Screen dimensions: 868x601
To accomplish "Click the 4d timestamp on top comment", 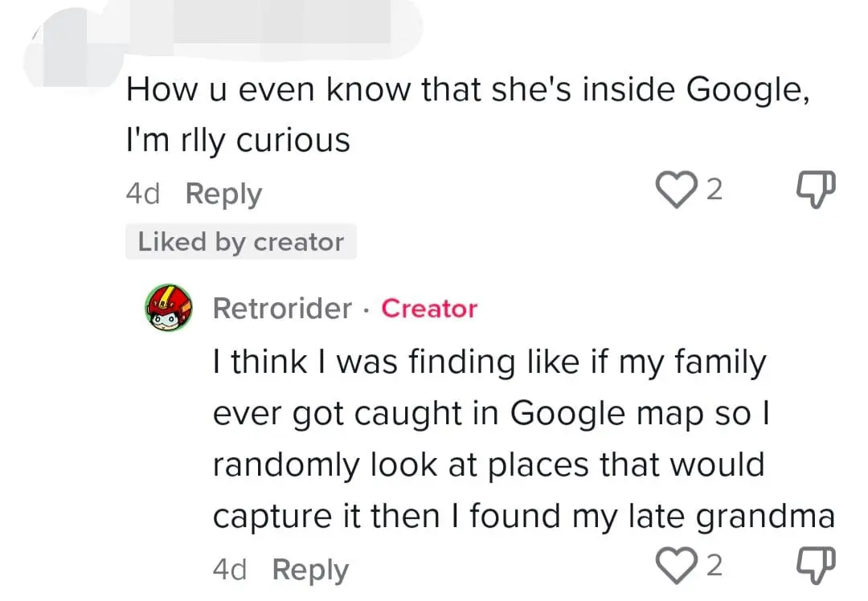I will click(143, 194).
